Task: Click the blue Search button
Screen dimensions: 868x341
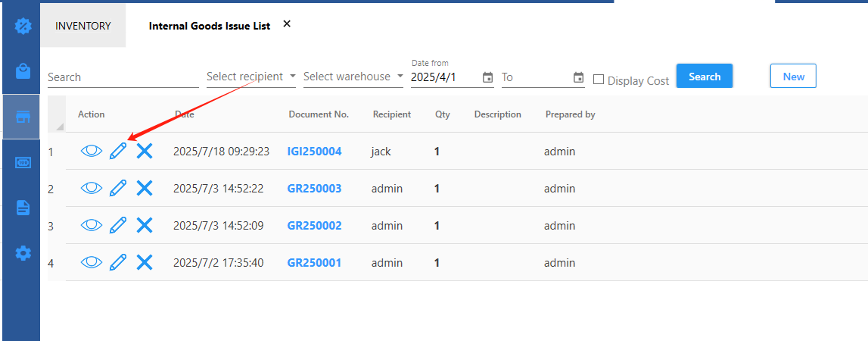Action: (x=704, y=77)
